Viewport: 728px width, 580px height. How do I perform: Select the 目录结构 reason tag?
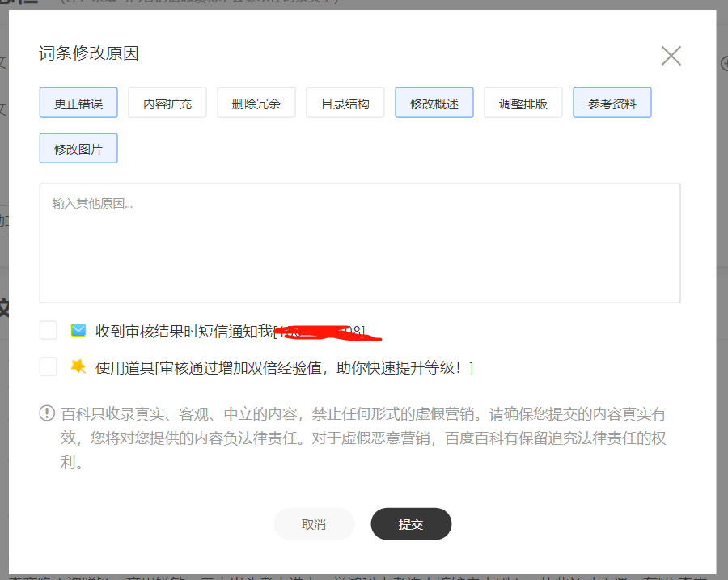[345, 102]
